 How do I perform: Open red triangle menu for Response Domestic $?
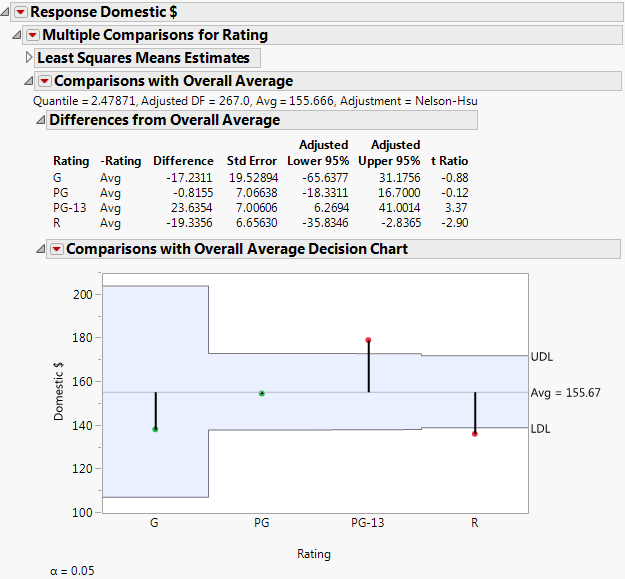click(x=21, y=12)
